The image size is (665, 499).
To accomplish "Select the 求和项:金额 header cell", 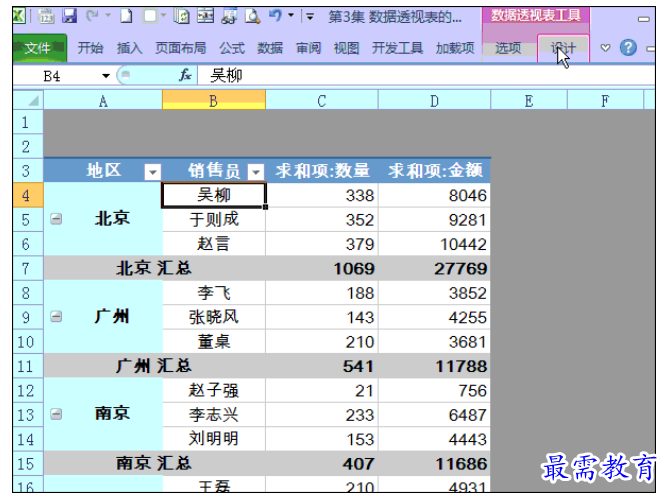I will click(x=434, y=170).
